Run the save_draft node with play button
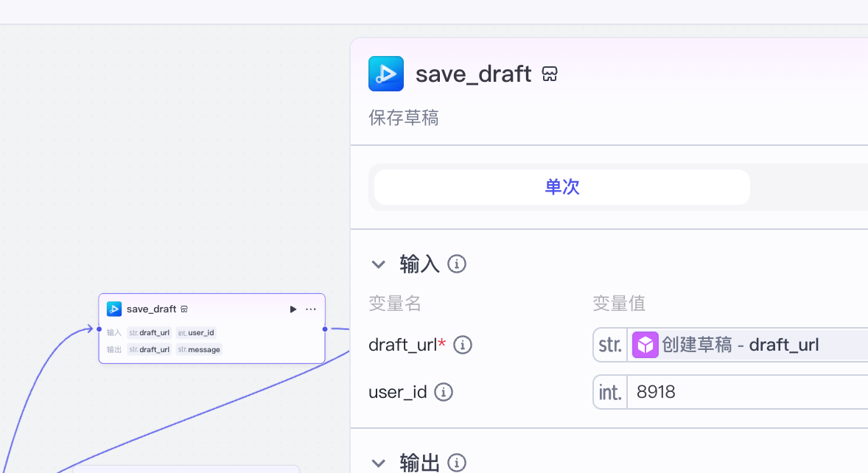This screenshot has height=473, width=868. click(293, 309)
